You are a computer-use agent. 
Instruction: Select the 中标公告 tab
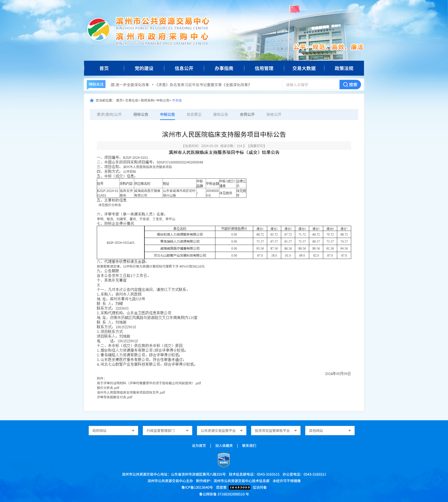click(167, 114)
